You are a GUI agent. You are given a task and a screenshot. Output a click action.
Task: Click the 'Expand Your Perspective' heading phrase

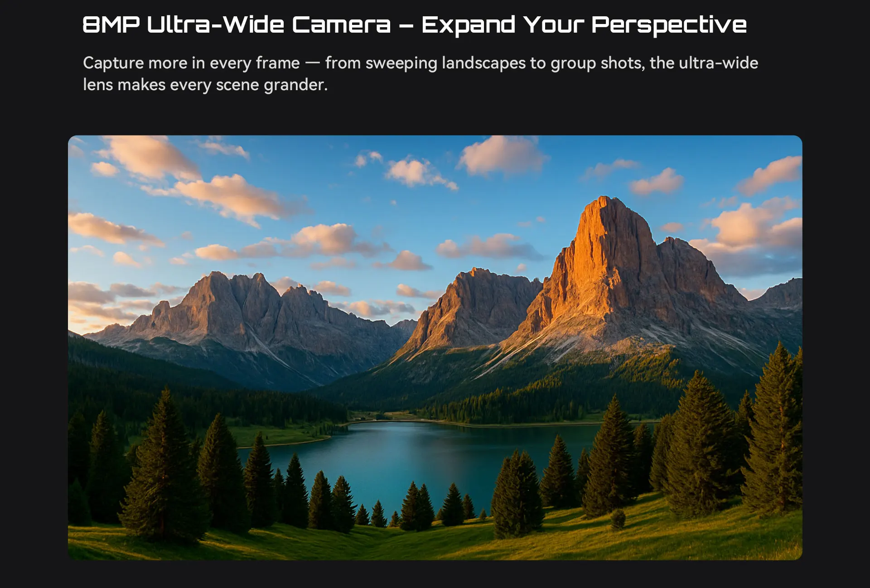click(x=584, y=25)
